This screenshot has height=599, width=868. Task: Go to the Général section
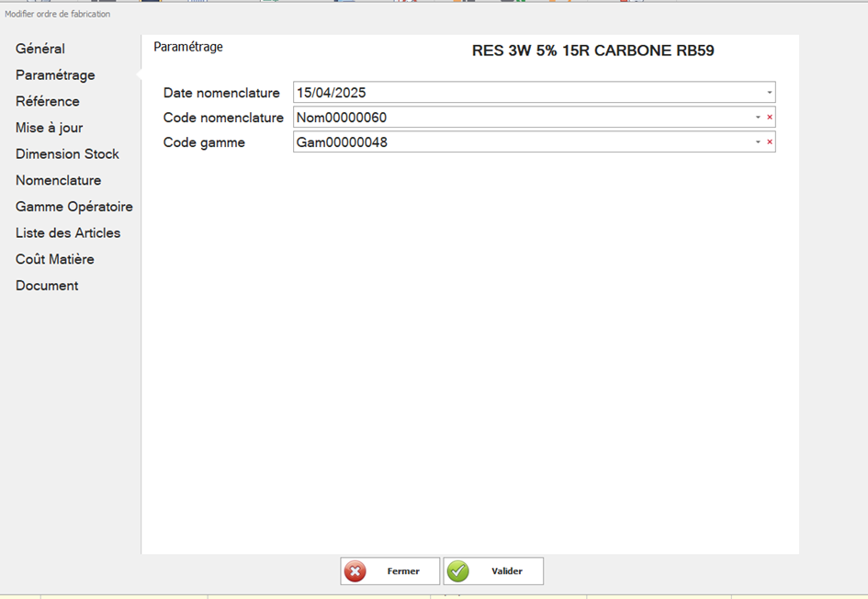(40, 49)
